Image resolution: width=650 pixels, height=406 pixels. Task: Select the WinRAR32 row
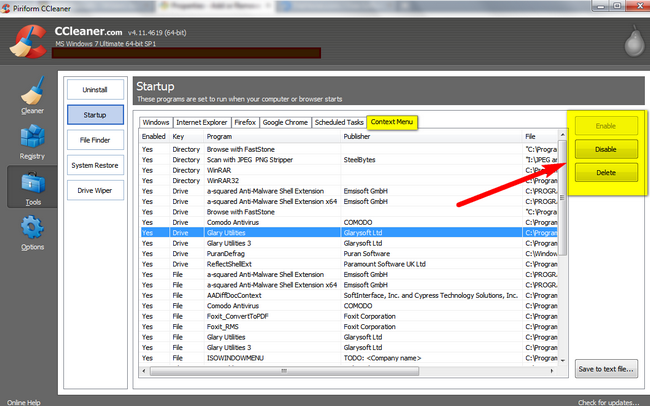[x=349, y=181]
